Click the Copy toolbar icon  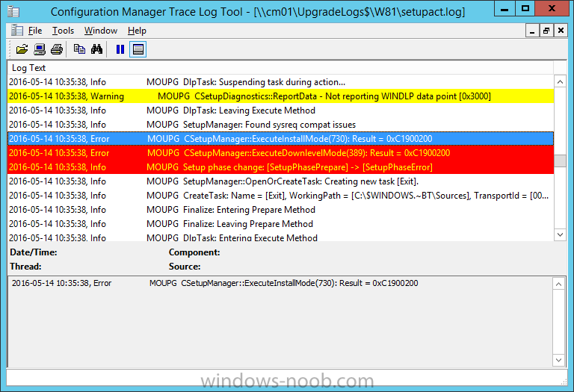(x=79, y=49)
